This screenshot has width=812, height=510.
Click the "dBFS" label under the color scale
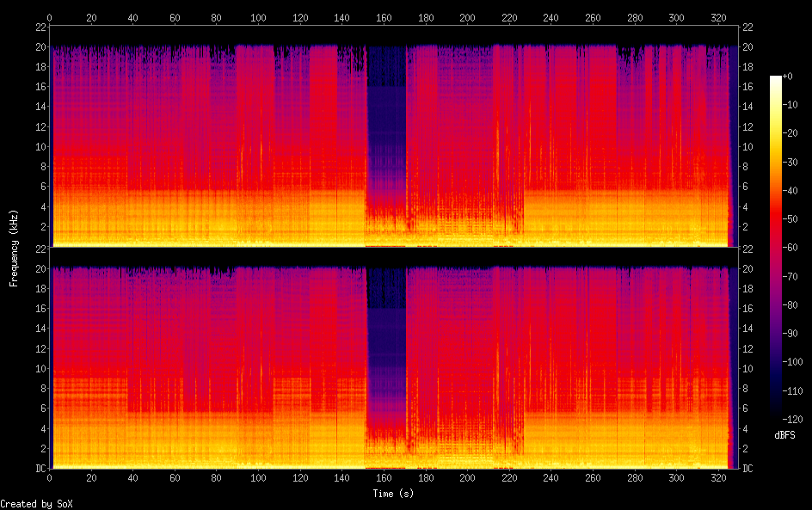click(784, 436)
